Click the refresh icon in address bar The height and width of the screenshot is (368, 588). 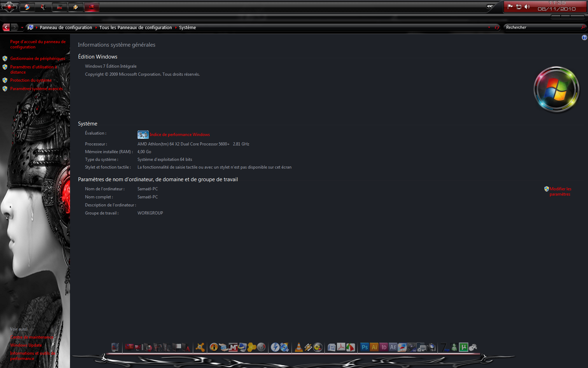pyautogui.click(x=496, y=27)
